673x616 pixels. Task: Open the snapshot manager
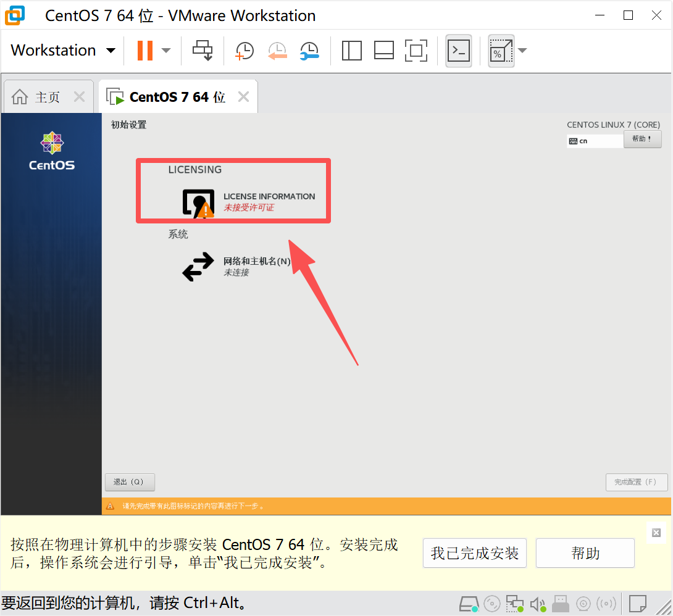309,51
